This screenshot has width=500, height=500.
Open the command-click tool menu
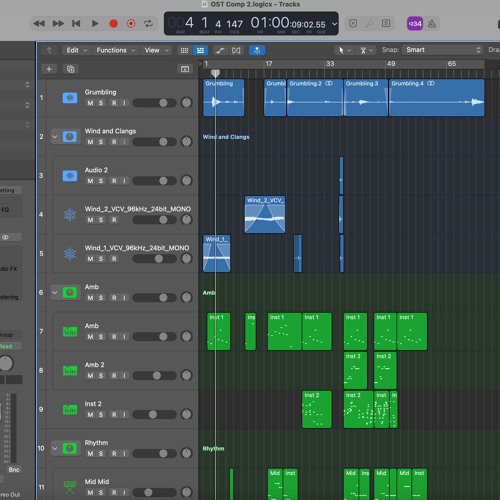[366, 50]
